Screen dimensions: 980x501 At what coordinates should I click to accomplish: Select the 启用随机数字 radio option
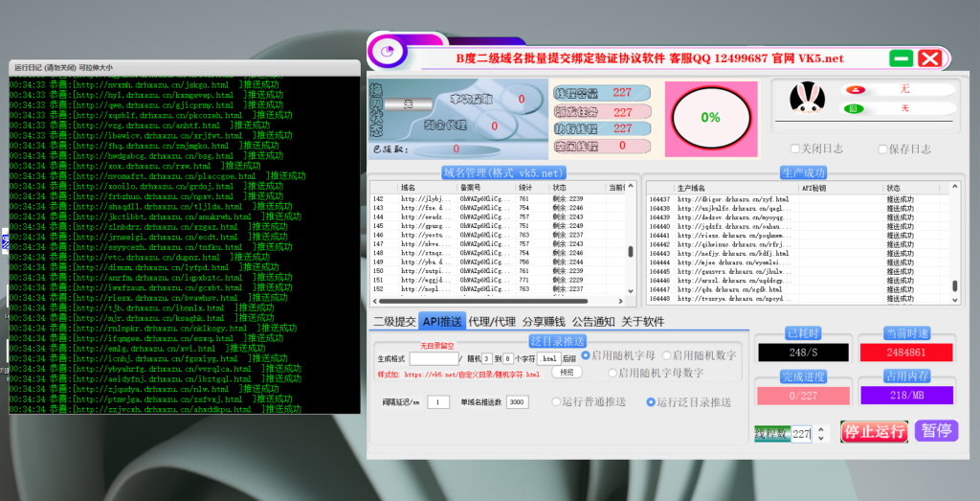coord(666,355)
